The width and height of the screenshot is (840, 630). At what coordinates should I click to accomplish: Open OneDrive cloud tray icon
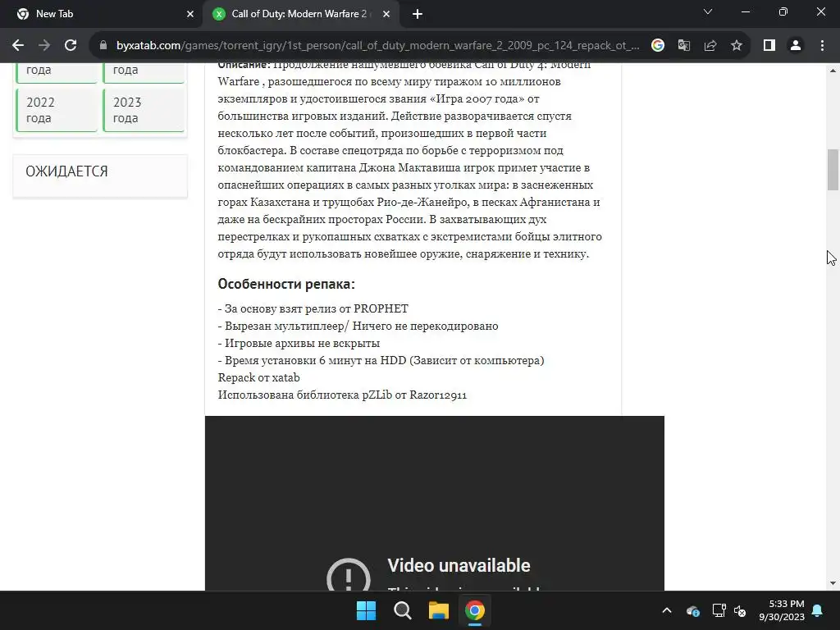(692, 610)
